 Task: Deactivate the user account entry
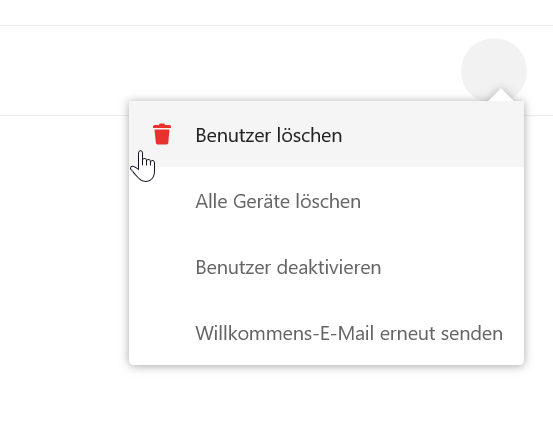(x=326, y=266)
